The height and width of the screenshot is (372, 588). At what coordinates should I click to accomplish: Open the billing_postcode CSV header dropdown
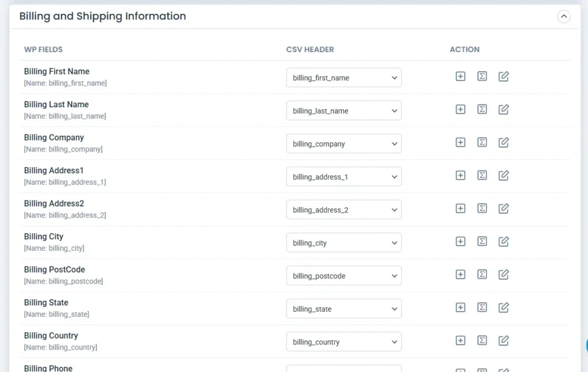click(343, 276)
